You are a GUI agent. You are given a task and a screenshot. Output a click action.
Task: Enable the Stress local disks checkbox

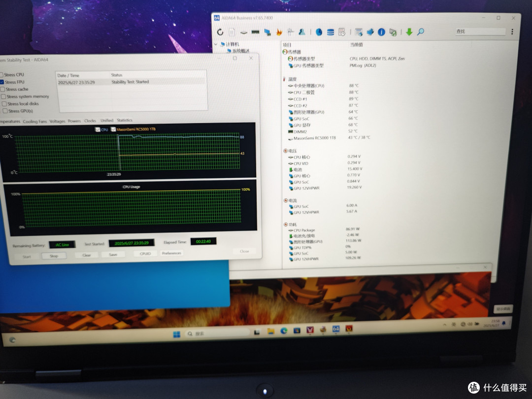[4, 104]
